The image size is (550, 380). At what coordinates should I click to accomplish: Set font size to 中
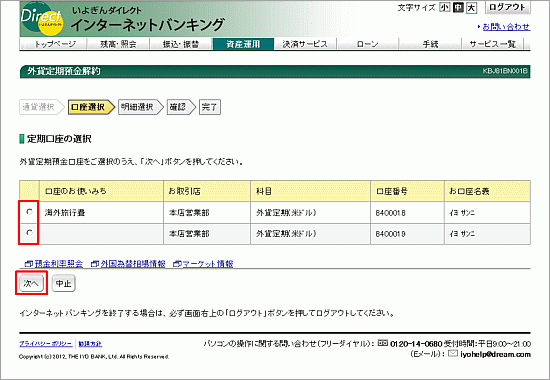click(458, 7)
